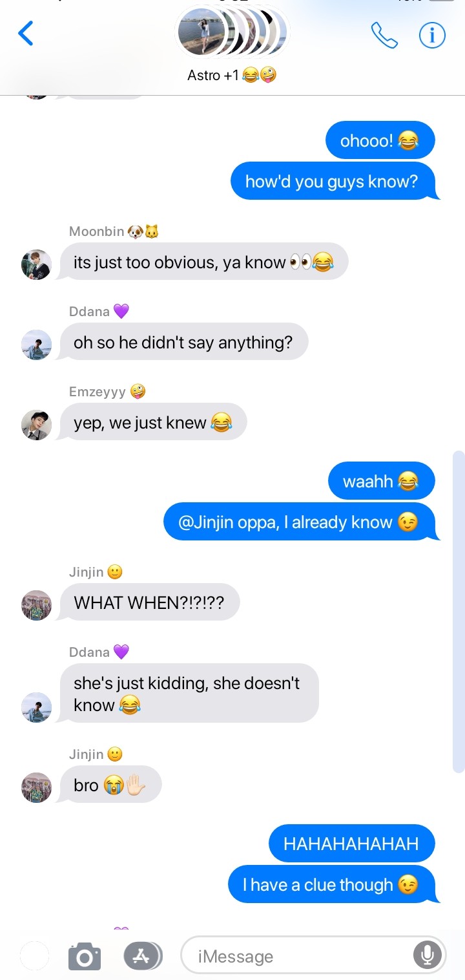
Task: Tap the 'I have a clue though' bubble
Action: 333,884
